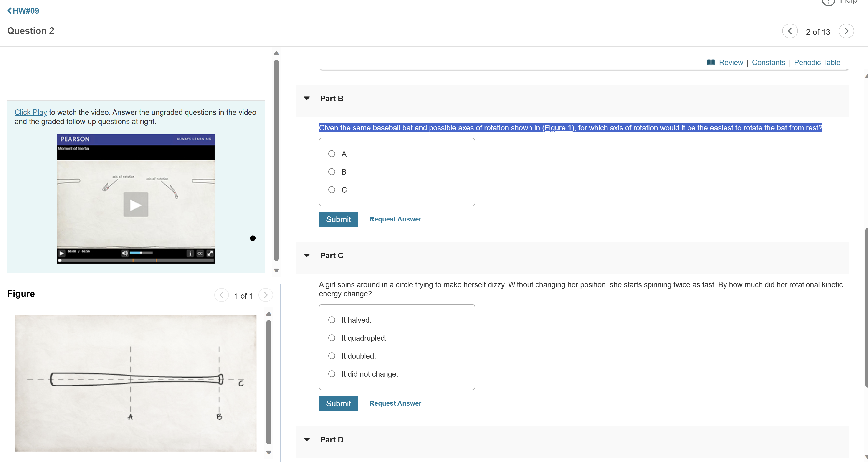Show next figure arrow

tap(266, 295)
